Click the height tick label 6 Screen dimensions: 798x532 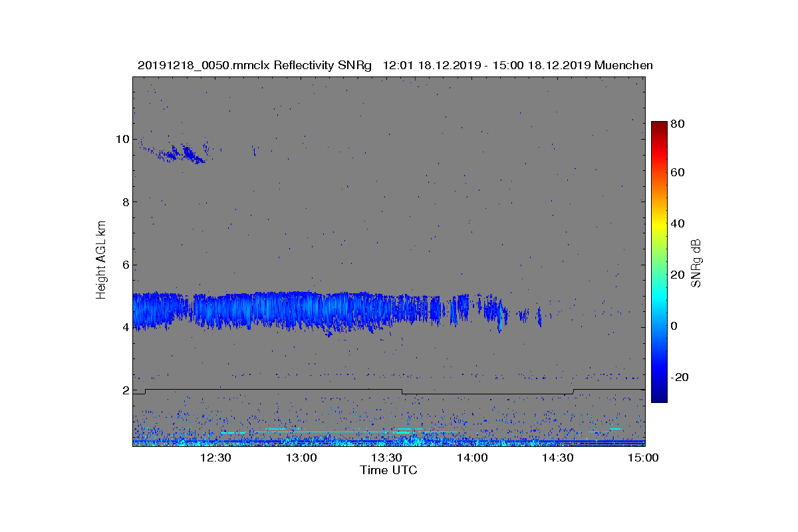(x=125, y=265)
